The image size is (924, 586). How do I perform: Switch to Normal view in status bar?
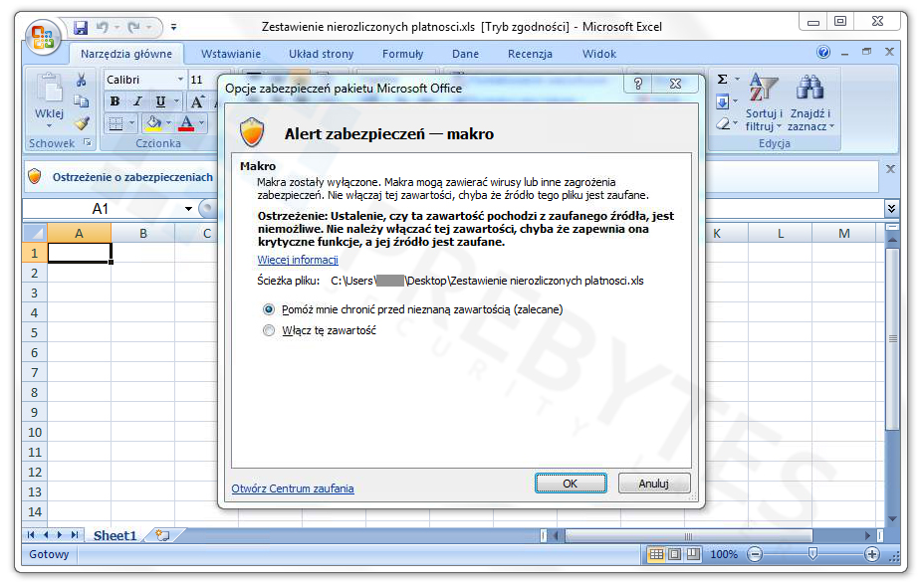click(656, 554)
